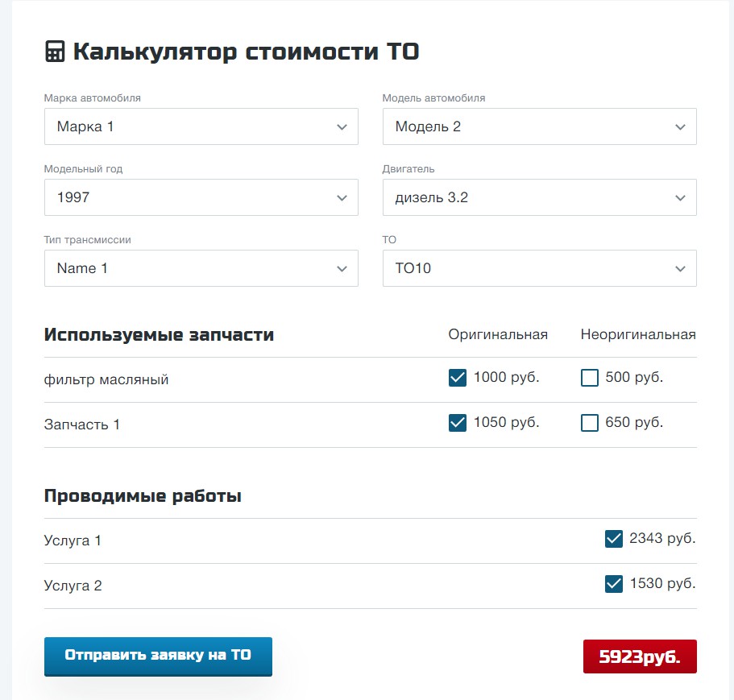734x700 pixels.
Task: Click the Оригинальная column header
Action: coord(498,334)
